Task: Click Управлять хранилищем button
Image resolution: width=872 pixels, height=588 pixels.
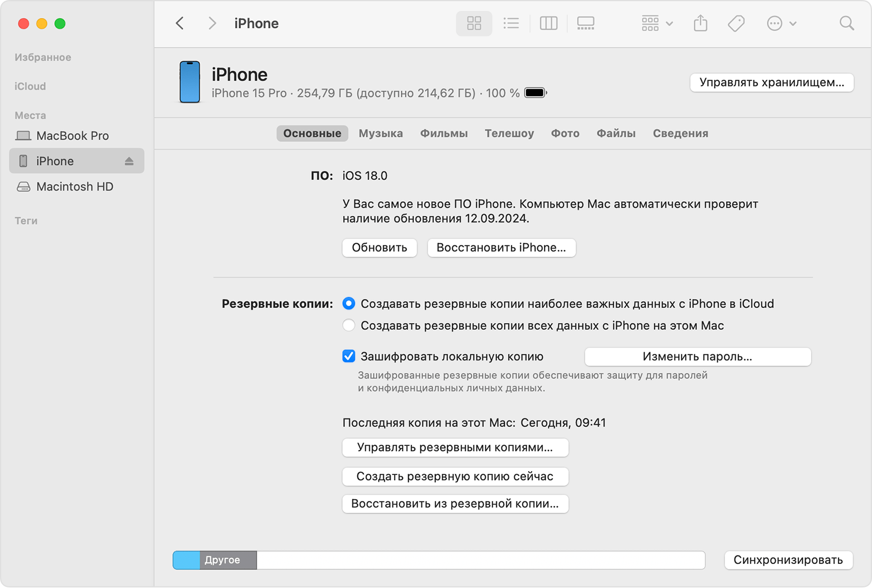Action: pos(771,83)
